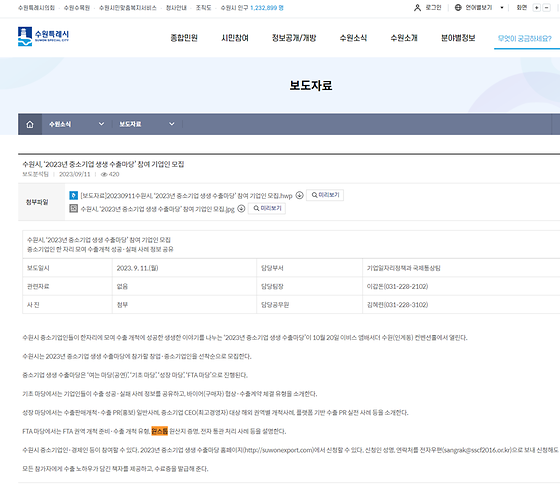This screenshot has width=560, height=485.
Task: Open the .jpg attachment file name link
Action: point(158,209)
